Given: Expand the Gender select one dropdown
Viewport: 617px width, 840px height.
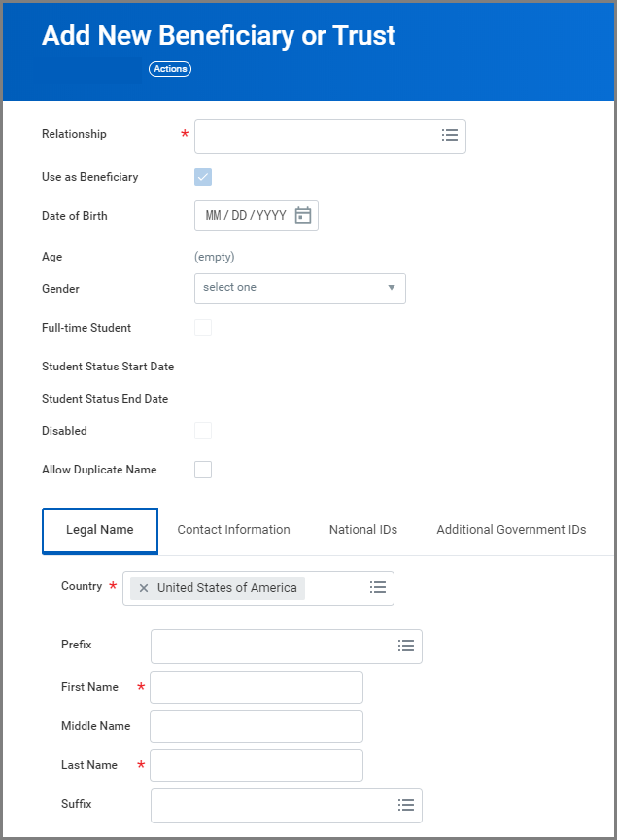Looking at the screenshot, I should 300,288.
